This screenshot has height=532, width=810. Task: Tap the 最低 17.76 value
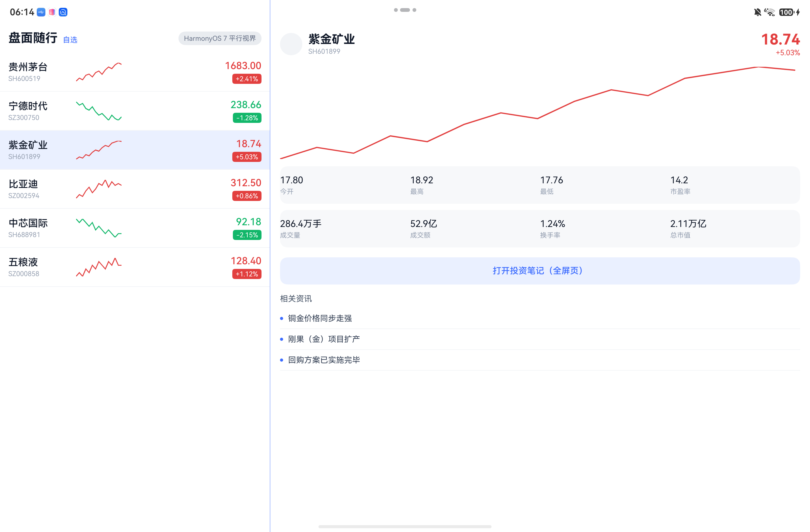coord(552,180)
